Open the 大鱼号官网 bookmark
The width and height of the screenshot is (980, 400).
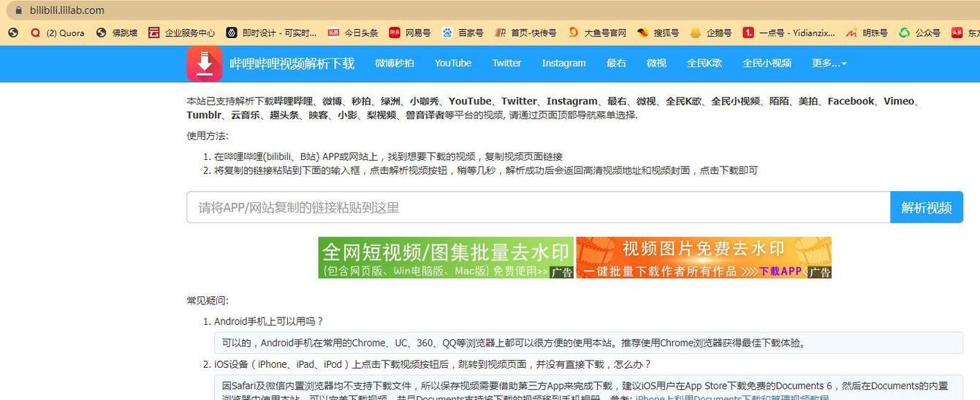click(x=597, y=33)
